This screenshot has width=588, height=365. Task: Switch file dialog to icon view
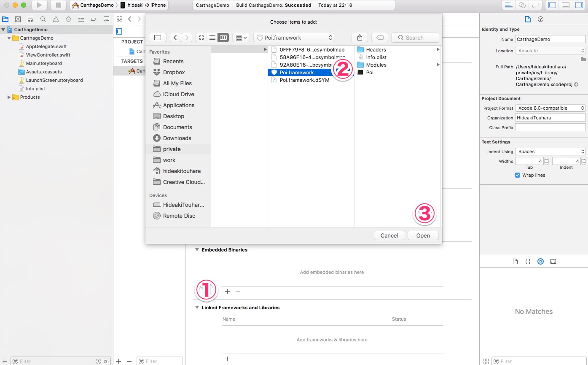pos(201,38)
